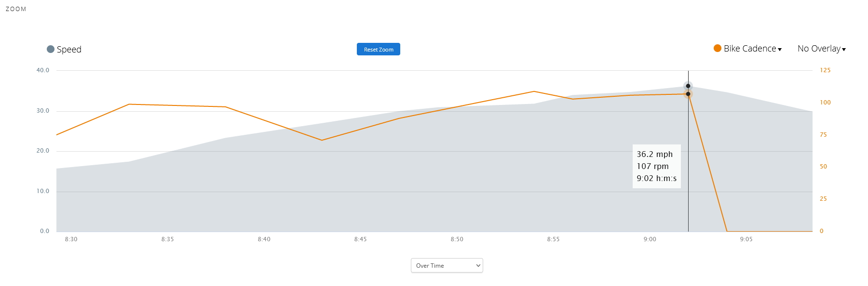Click the 9:00 time axis label
This screenshot has height=286, width=868.
click(x=650, y=239)
